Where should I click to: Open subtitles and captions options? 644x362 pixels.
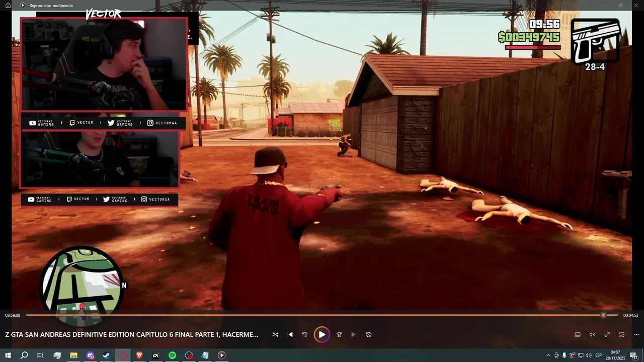tap(578, 334)
